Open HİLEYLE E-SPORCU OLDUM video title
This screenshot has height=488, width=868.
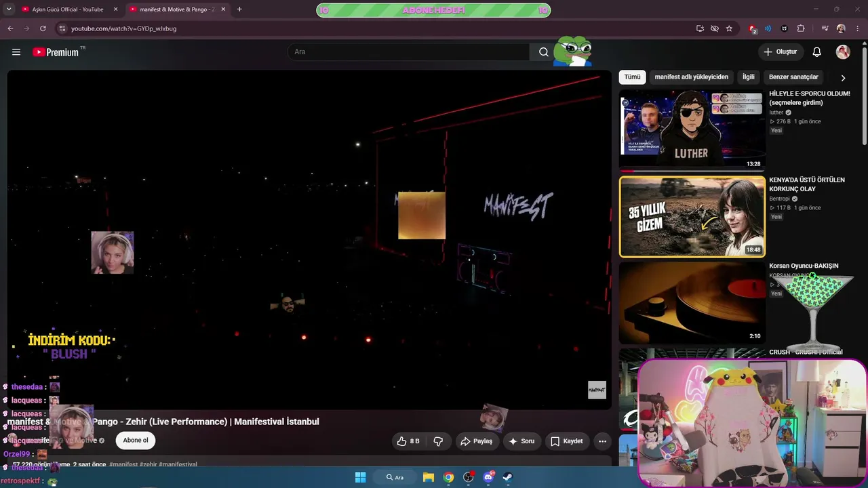[x=810, y=98]
